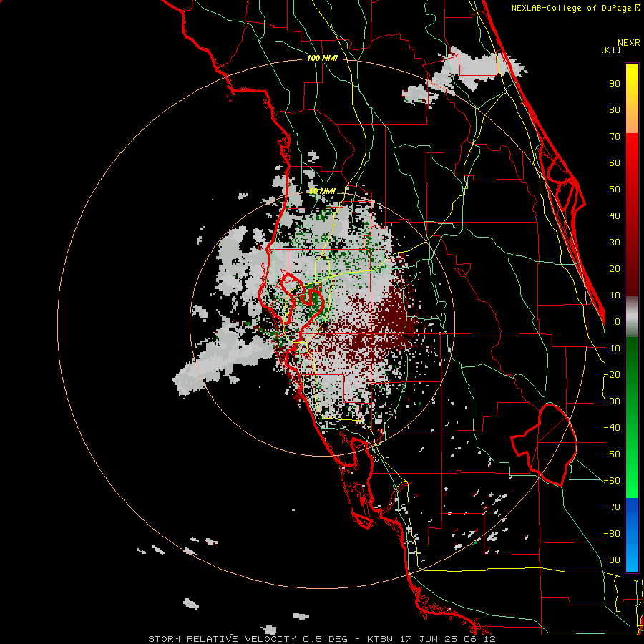Click the 06:12 timestamp
644x644 pixels.
479,639
